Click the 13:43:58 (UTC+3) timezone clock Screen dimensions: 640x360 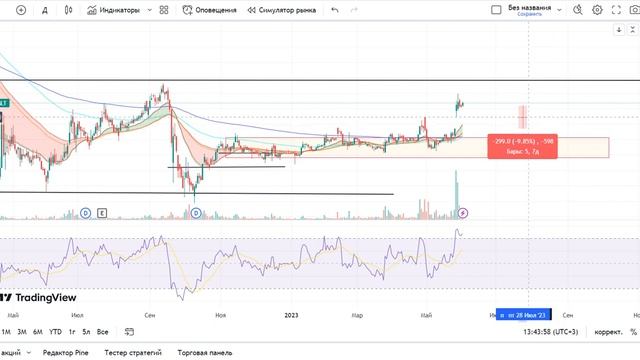pyautogui.click(x=551, y=332)
